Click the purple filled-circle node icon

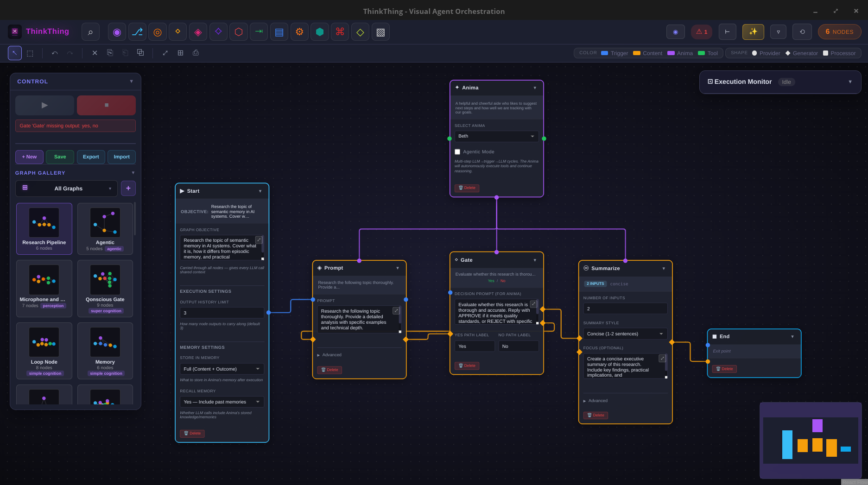tap(117, 32)
